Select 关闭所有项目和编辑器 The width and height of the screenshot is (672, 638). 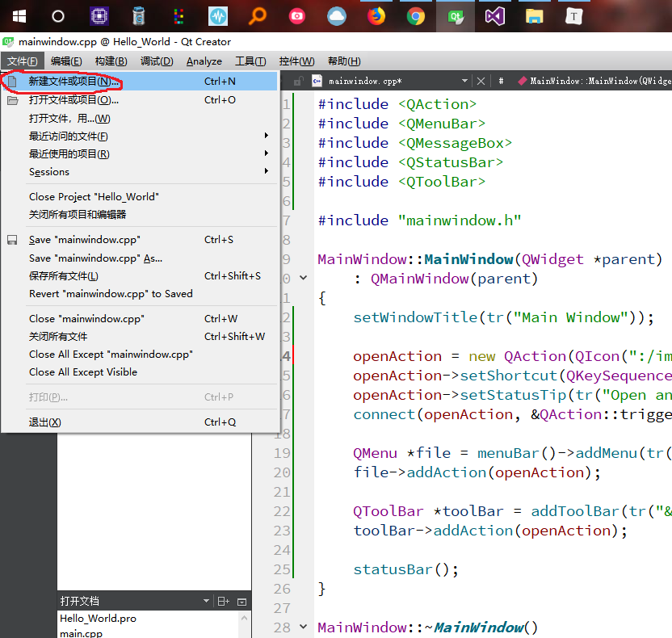pos(140,214)
